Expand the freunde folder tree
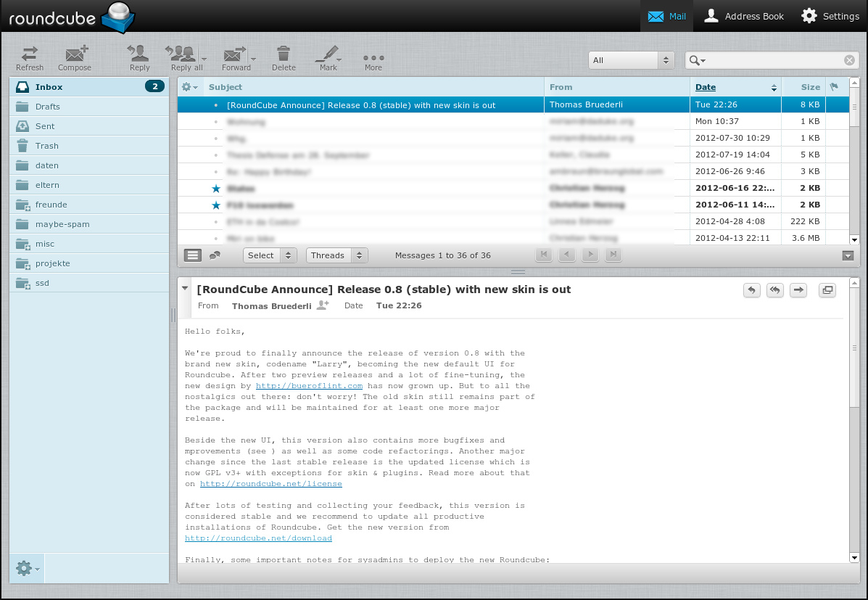Image resolution: width=868 pixels, height=600 pixels. click(28, 208)
